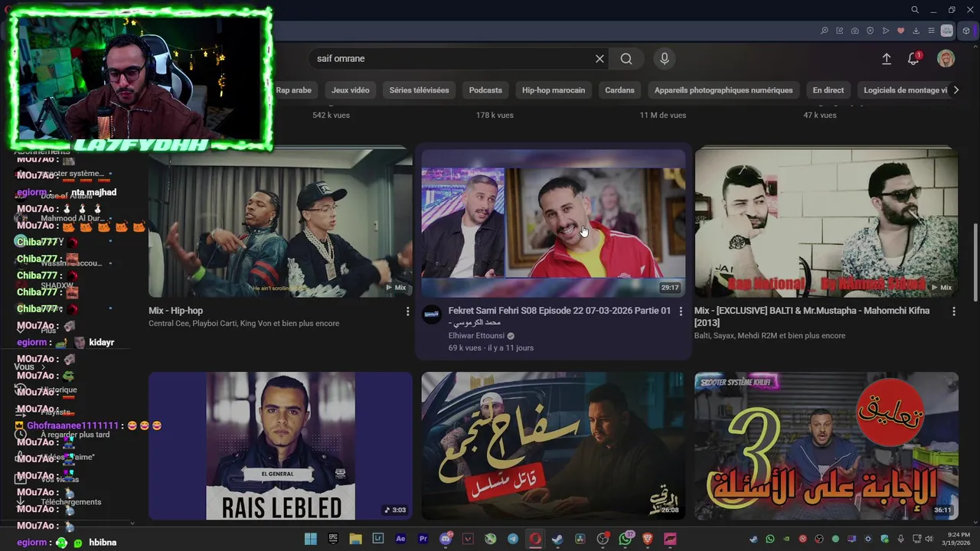The image size is (980, 551).
Task: Open the Windows Start menu
Action: tap(311, 539)
